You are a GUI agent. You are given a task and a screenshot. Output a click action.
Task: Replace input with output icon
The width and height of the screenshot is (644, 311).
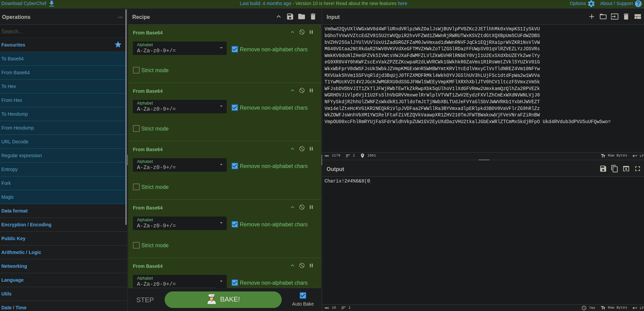point(626,169)
